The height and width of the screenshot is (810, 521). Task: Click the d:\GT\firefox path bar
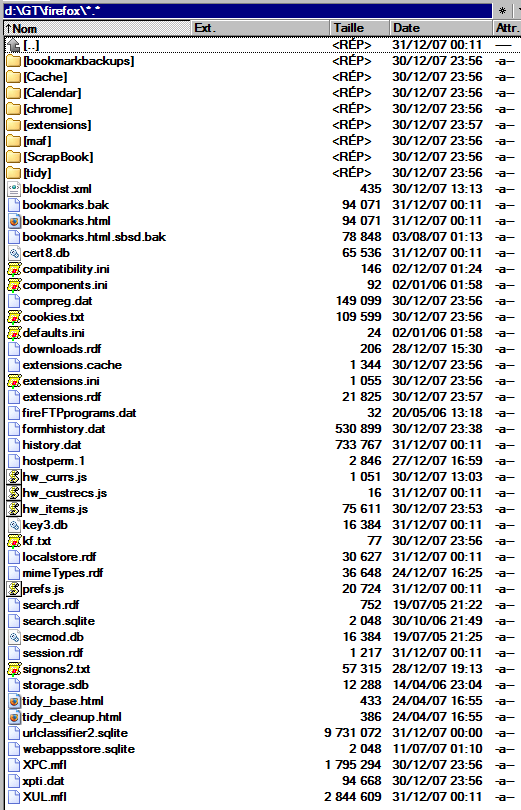coord(247,10)
